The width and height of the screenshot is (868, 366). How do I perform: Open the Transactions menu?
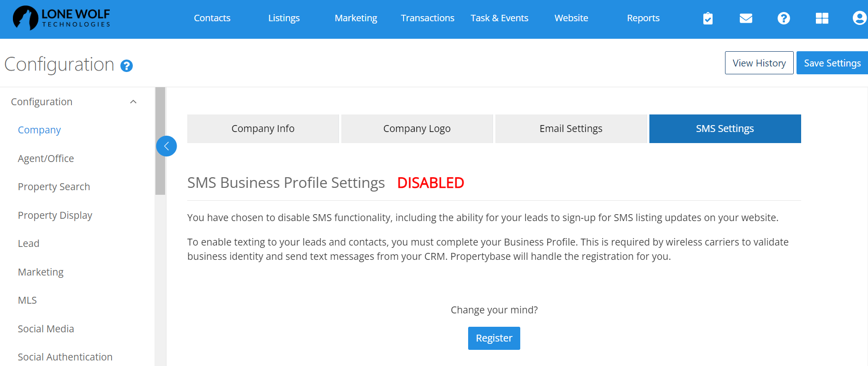428,18
